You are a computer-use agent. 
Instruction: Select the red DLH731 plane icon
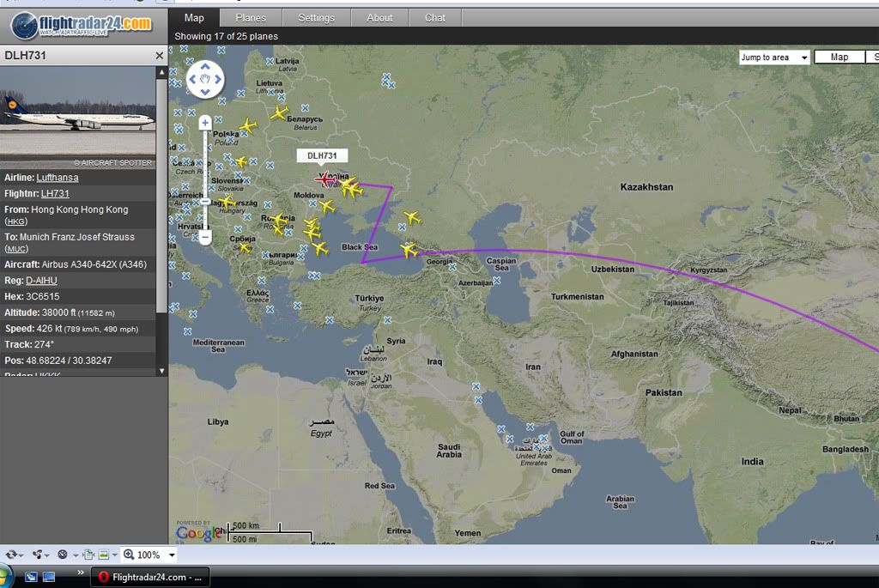(324, 179)
